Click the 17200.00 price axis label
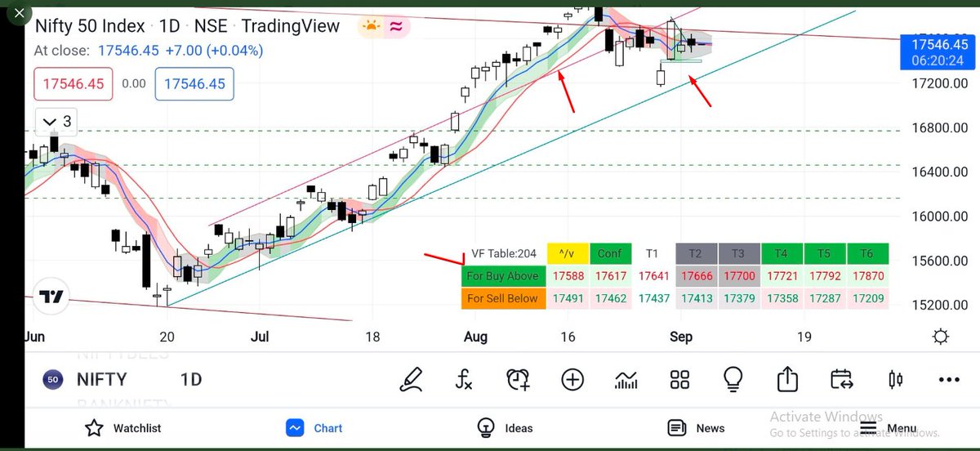The width and height of the screenshot is (980, 451). tap(939, 83)
